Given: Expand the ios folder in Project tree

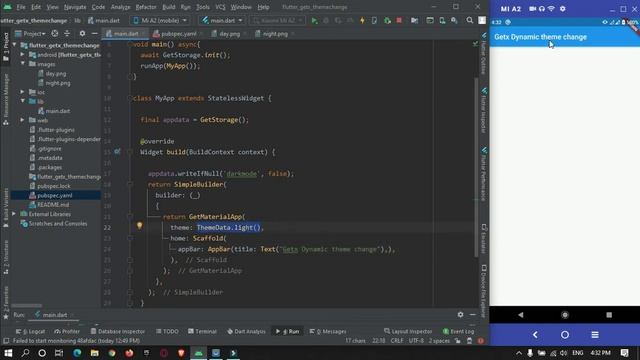Looking at the screenshot, I should (x=22, y=92).
